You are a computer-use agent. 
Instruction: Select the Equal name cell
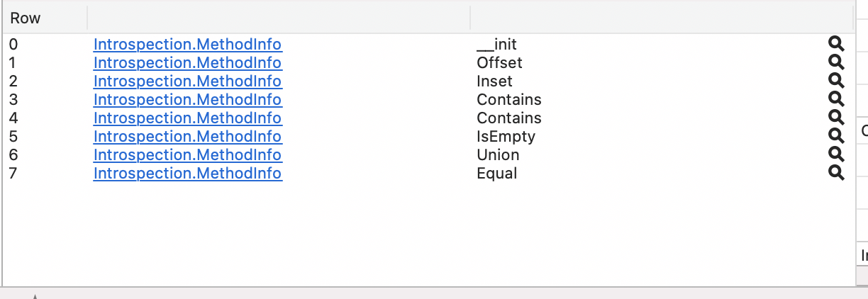(x=497, y=174)
